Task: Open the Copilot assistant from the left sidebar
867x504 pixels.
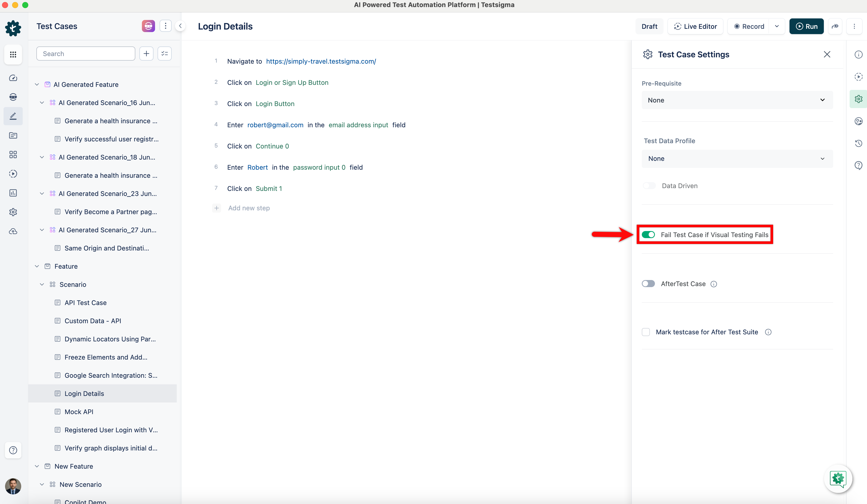Action: point(13,97)
